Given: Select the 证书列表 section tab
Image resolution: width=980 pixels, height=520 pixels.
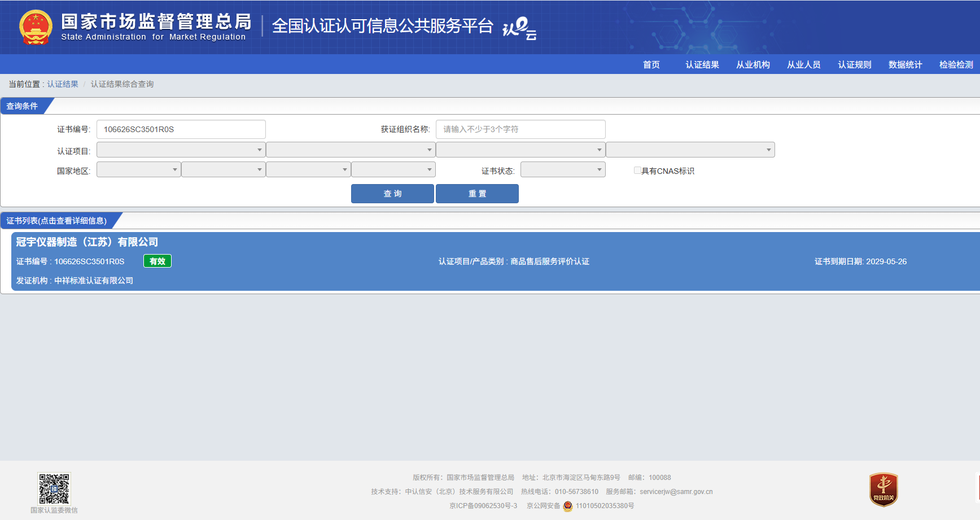Looking at the screenshot, I should (56, 221).
